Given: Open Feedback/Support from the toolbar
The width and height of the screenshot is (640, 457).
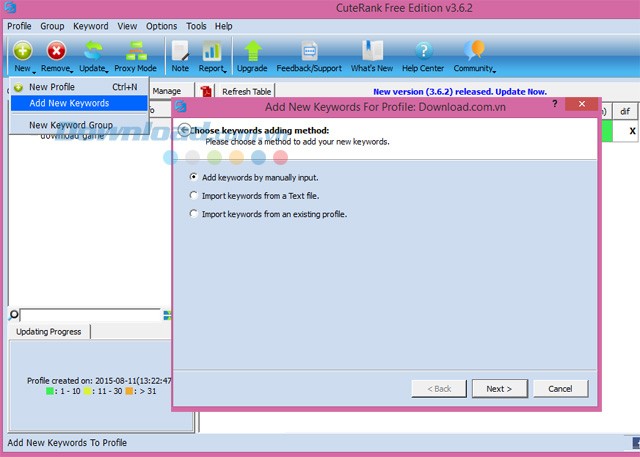Looking at the screenshot, I should coord(308,49).
